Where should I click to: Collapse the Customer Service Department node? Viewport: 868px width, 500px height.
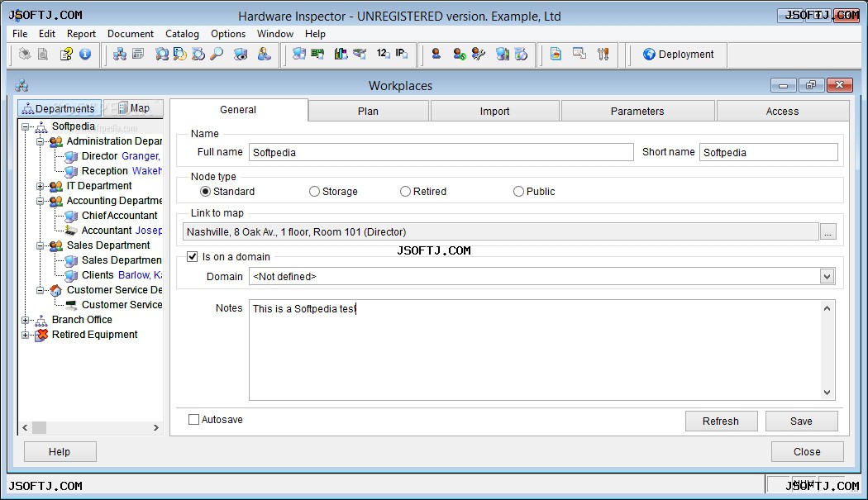tap(40, 290)
